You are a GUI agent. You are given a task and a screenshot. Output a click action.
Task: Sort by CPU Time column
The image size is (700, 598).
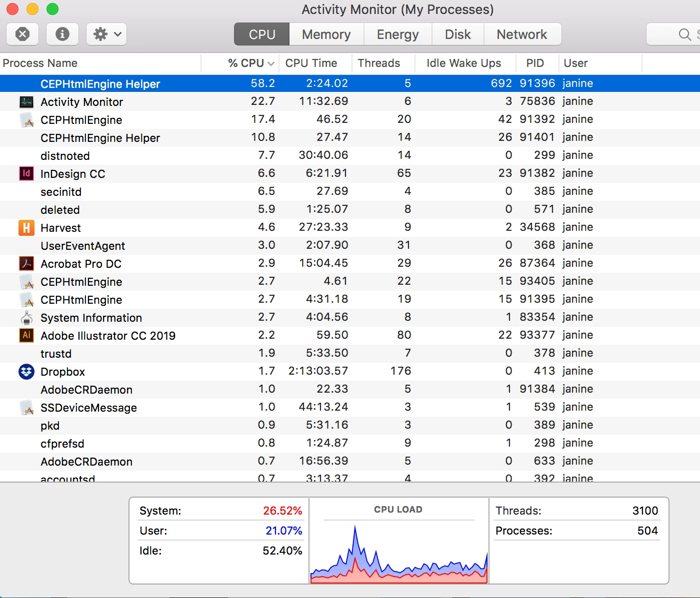pos(315,63)
